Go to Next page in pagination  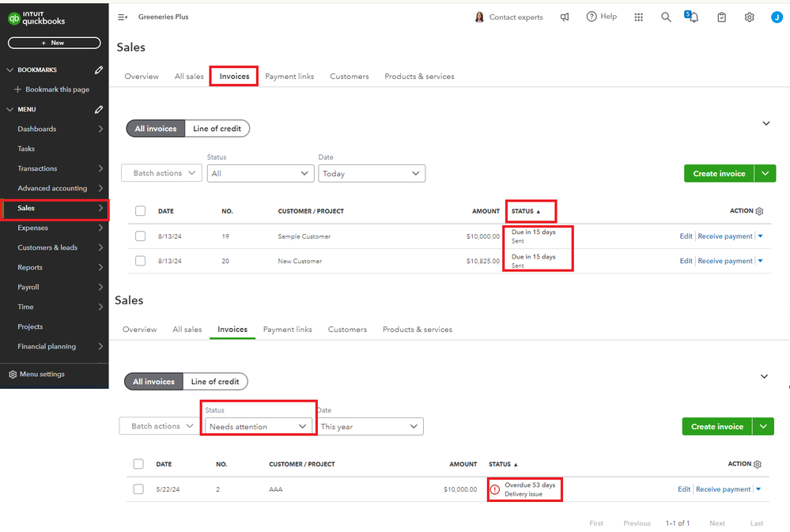coord(717,523)
